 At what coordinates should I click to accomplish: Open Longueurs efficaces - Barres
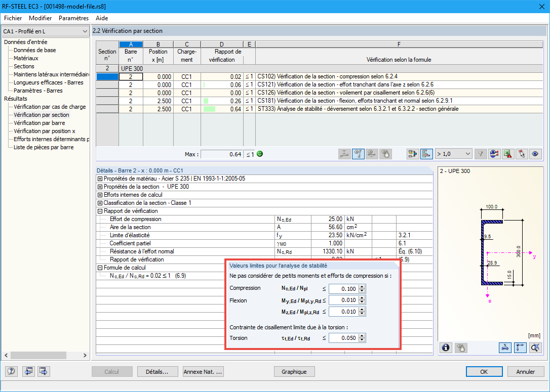point(49,82)
